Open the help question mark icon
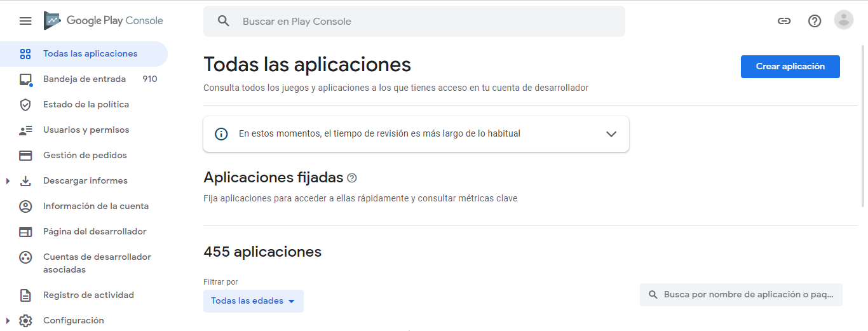This screenshot has height=331, width=868. click(815, 21)
